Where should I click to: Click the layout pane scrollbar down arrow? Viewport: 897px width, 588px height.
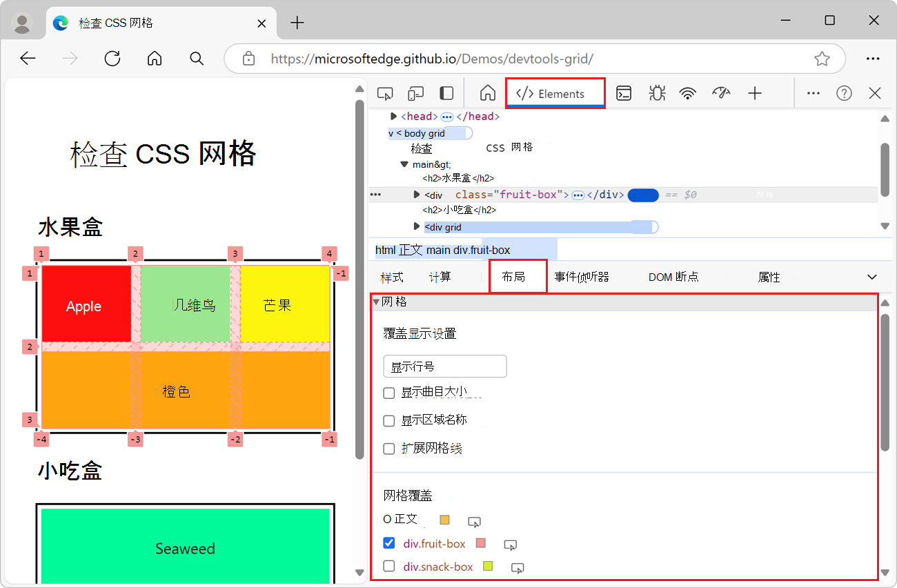885,573
